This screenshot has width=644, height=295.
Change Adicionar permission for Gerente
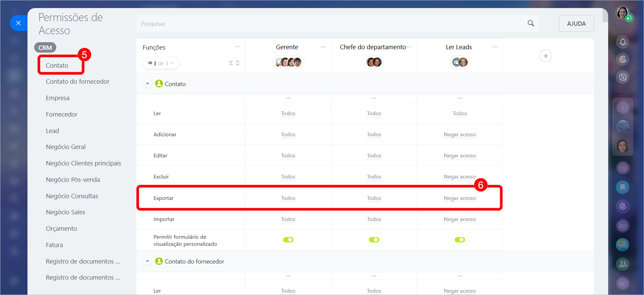(288, 135)
